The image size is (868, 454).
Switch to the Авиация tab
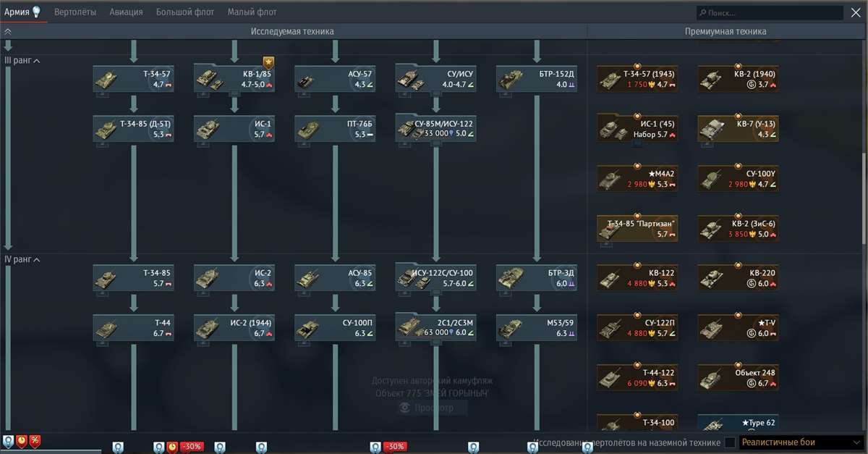126,12
